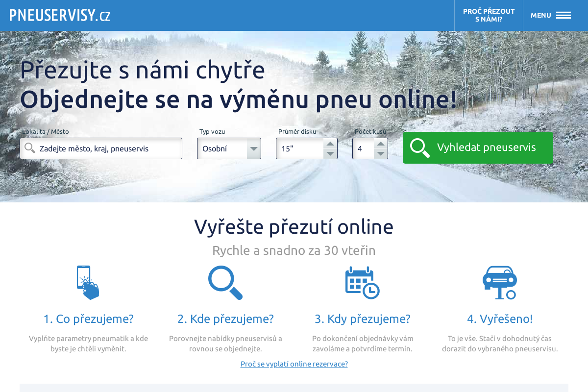This screenshot has width=588, height=392.
Task: Decrease 'Počet kusů' using the down stepper arrow
Action: pyautogui.click(x=381, y=153)
